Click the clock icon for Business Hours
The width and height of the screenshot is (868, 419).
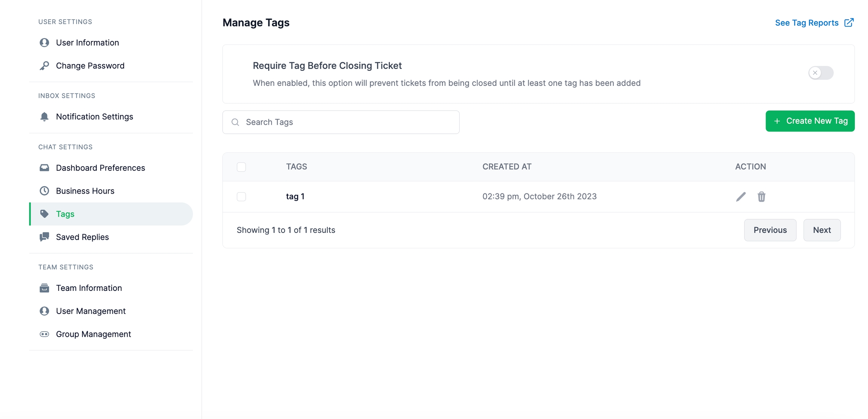pyautogui.click(x=44, y=191)
